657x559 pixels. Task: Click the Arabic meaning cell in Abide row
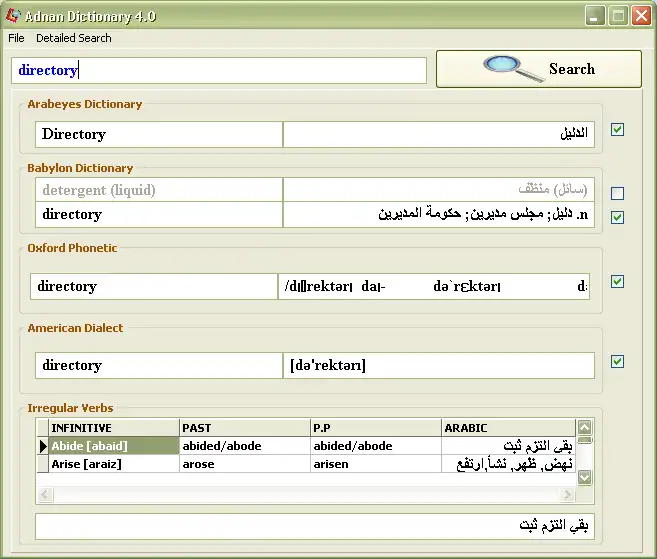(x=508, y=446)
